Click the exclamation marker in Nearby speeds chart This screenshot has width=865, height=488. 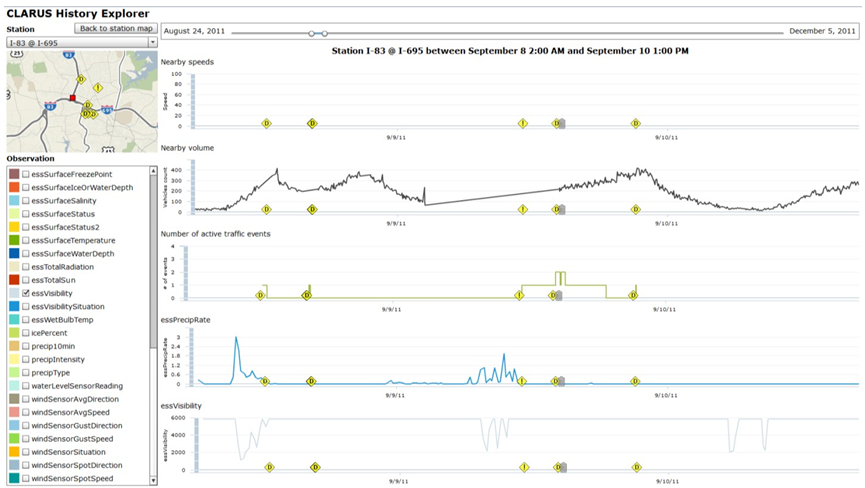[523, 124]
